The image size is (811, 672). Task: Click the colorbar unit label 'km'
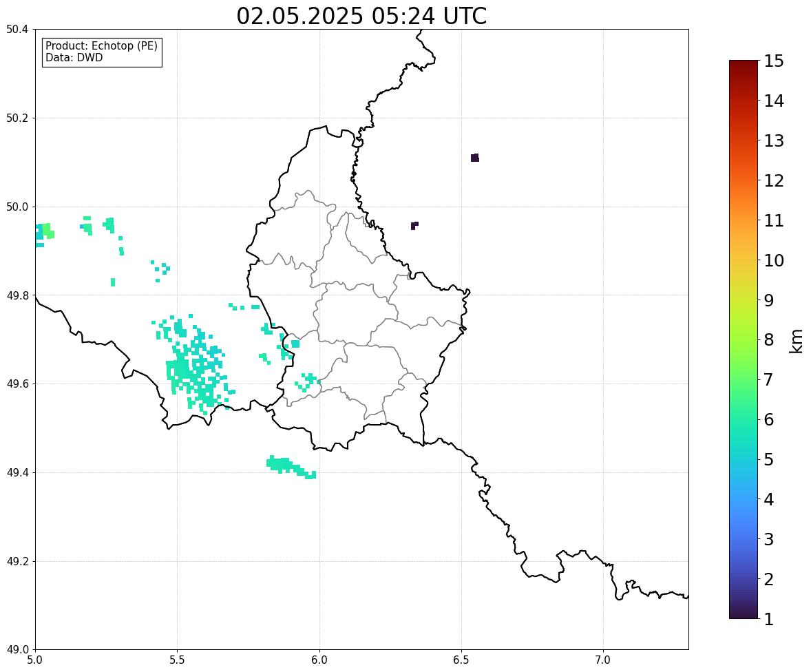pyautogui.click(x=796, y=341)
